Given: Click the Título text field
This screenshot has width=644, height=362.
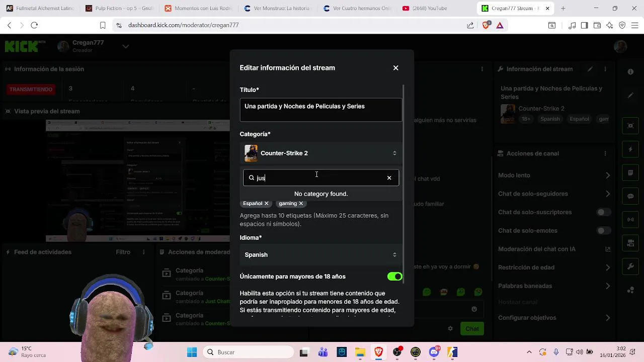Looking at the screenshot, I should 321,110.
